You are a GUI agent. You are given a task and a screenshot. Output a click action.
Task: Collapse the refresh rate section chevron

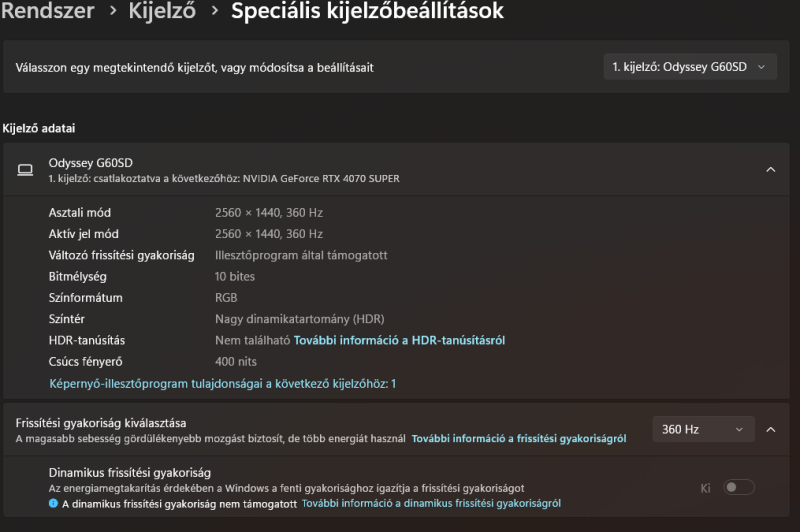[770, 429]
